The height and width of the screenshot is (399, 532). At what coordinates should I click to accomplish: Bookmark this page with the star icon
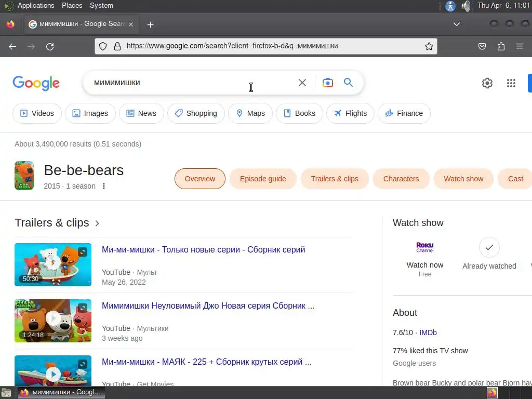tap(429, 46)
